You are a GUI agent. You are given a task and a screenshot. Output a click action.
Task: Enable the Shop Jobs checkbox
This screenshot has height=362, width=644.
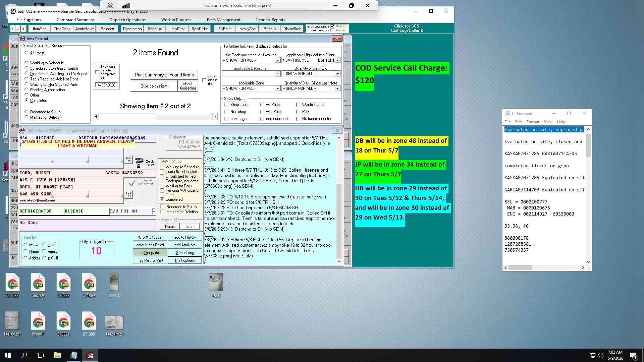pos(226,105)
